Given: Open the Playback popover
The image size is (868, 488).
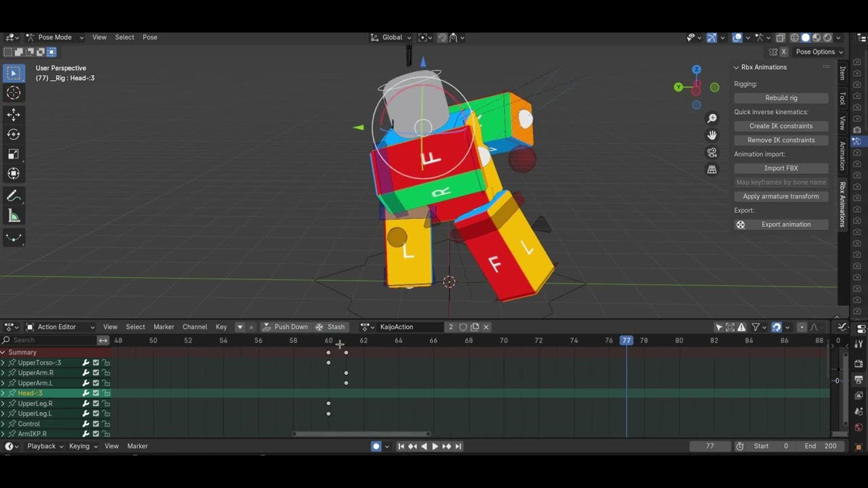Looking at the screenshot, I should click(45, 446).
